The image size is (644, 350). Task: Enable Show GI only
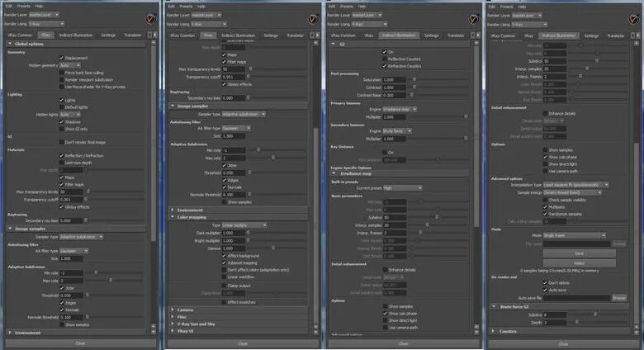[x=62, y=129]
